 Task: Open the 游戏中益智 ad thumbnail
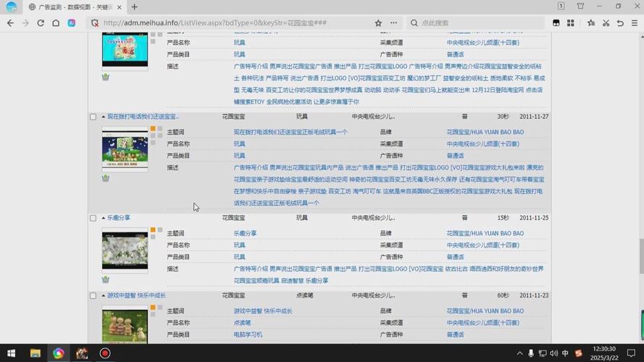(125, 326)
